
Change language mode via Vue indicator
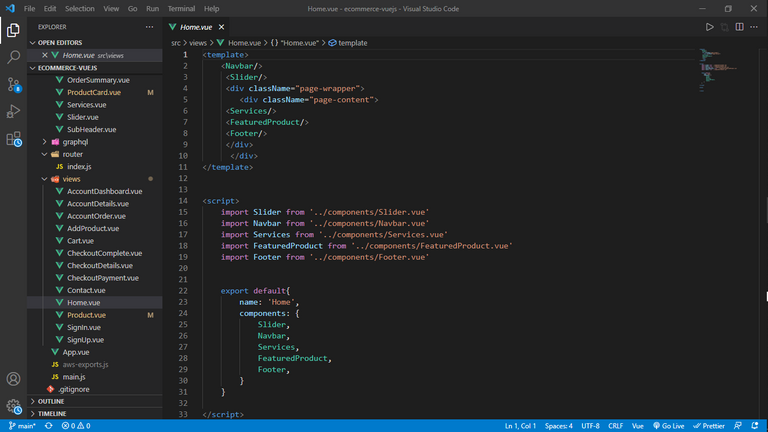pos(638,426)
